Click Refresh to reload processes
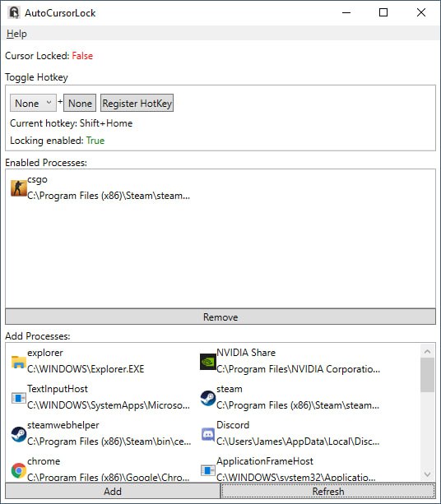Image resolution: width=441 pixels, height=504 pixels. point(328,491)
